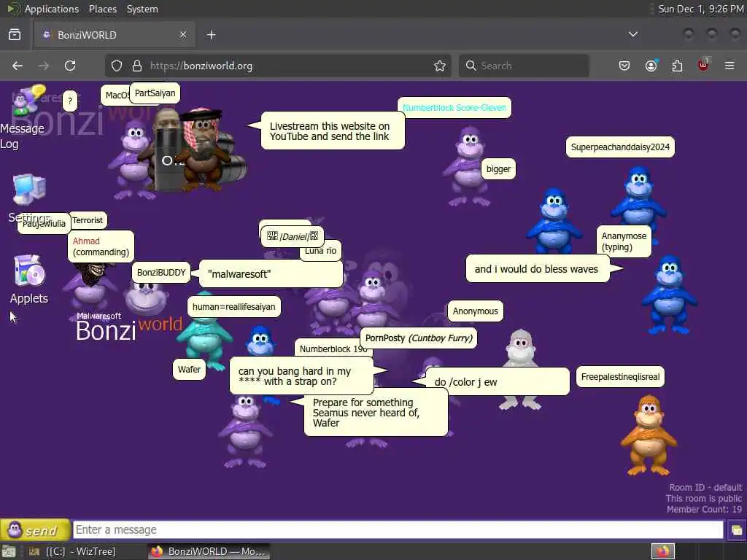Click the send button
Viewport: 747px width, 560px height.
click(x=35, y=529)
